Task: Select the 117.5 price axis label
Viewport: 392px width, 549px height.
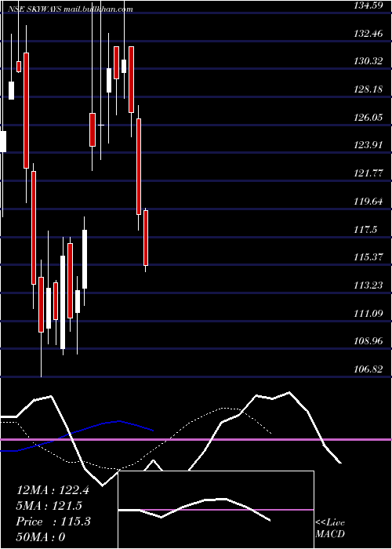Action: [365, 229]
